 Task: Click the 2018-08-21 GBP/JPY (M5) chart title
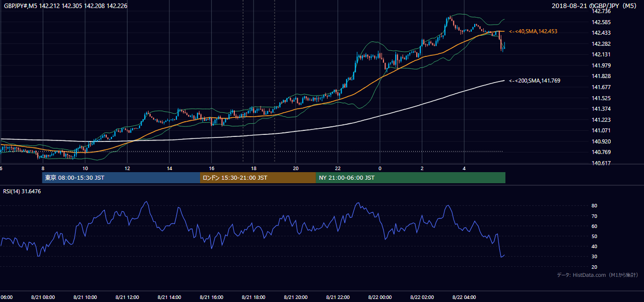595,6
